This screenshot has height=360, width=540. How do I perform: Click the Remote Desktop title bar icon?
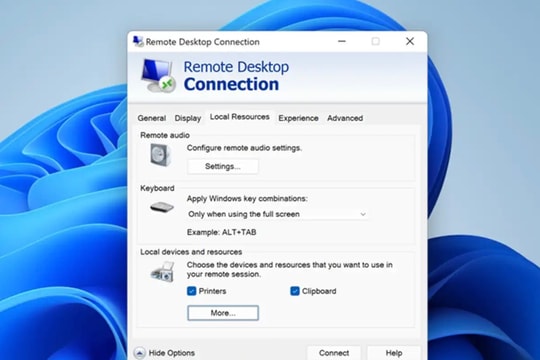[x=138, y=41]
